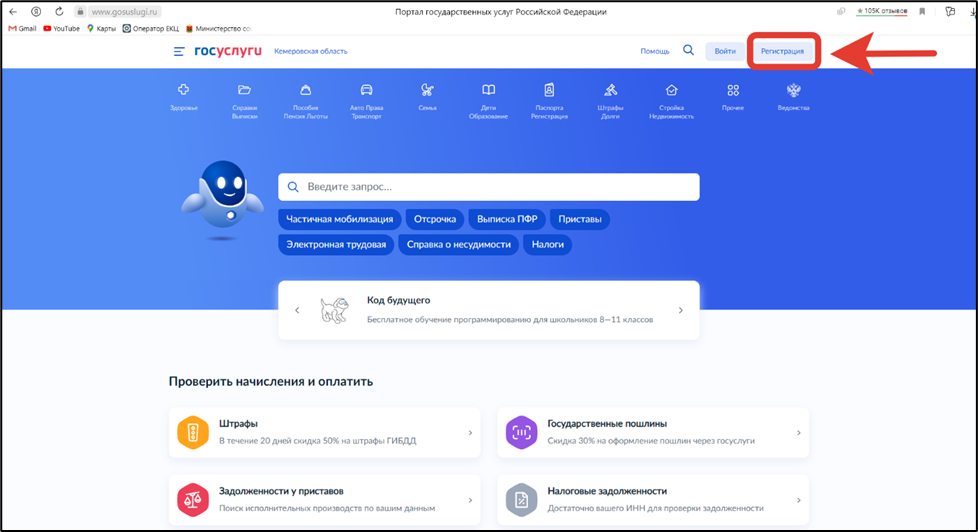This screenshot has height=532, width=978.
Task: Open the Помощь link
Action: [654, 51]
